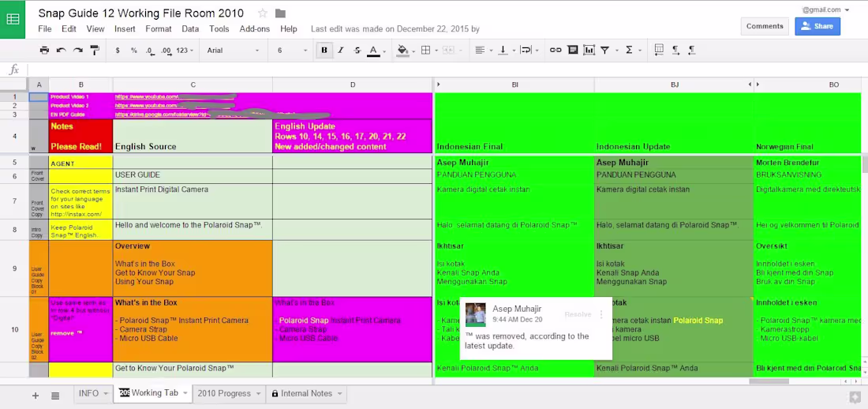Open vertical align options
Screen dimensions: 868x409
coord(505,51)
